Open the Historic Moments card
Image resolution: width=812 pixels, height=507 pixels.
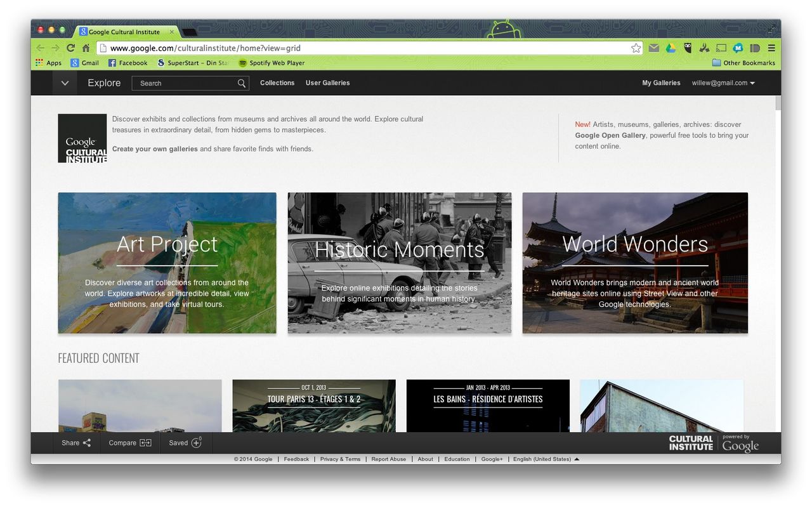coord(400,263)
